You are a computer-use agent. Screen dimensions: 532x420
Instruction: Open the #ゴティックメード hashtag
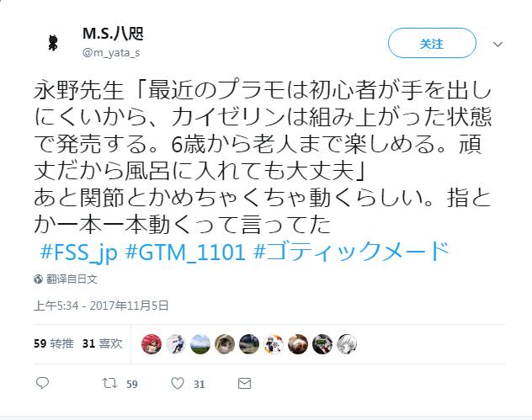coord(352,252)
